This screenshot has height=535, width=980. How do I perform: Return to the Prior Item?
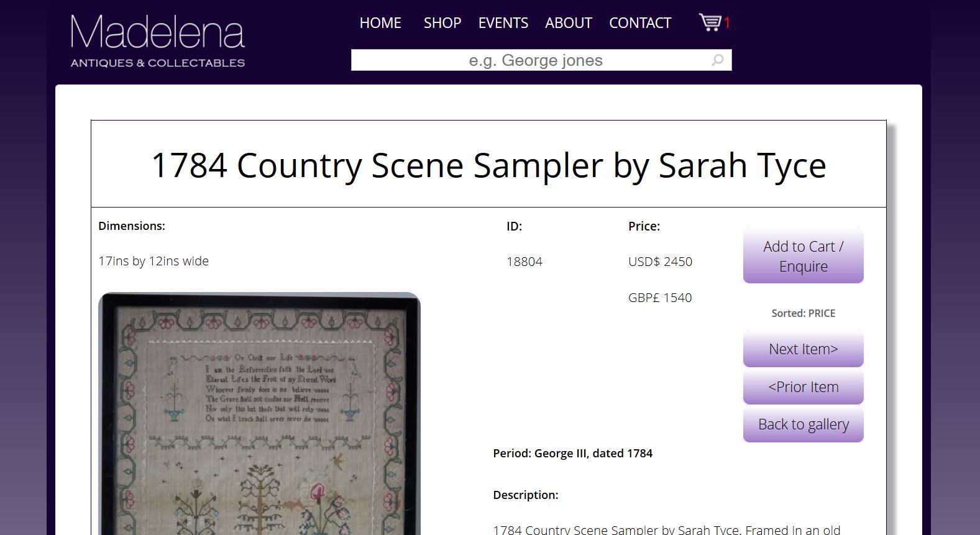[x=803, y=387]
